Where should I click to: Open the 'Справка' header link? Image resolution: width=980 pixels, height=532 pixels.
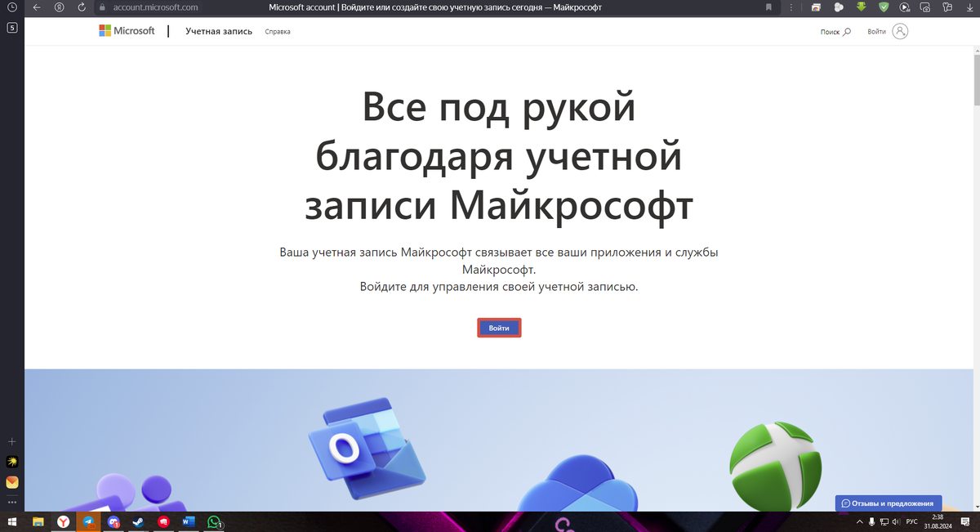278,32
